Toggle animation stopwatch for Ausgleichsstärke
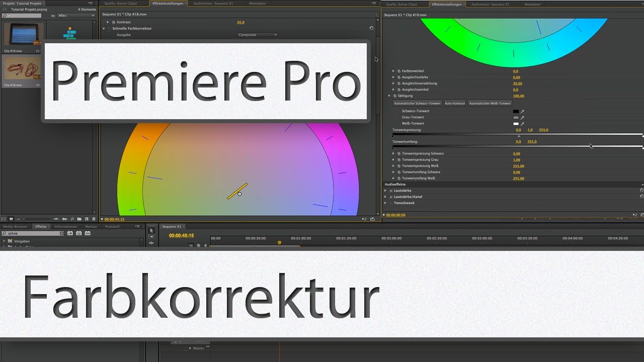The height and width of the screenshot is (362, 644). [399, 77]
